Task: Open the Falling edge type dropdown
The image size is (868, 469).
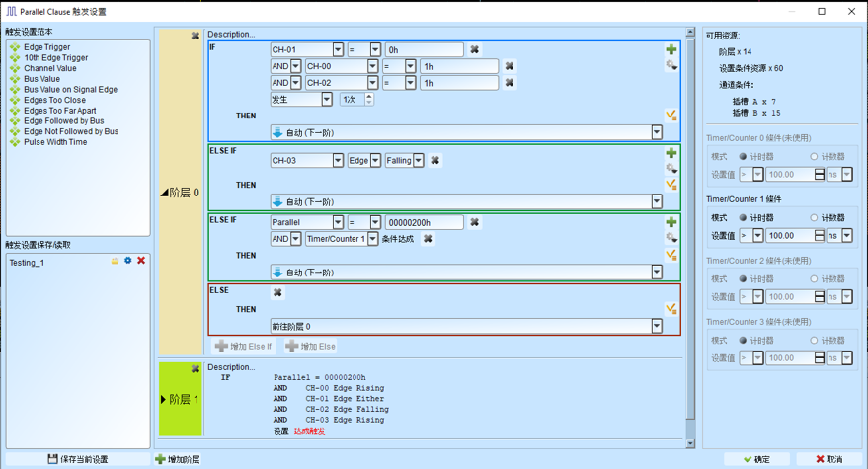Action: point(419,160)
